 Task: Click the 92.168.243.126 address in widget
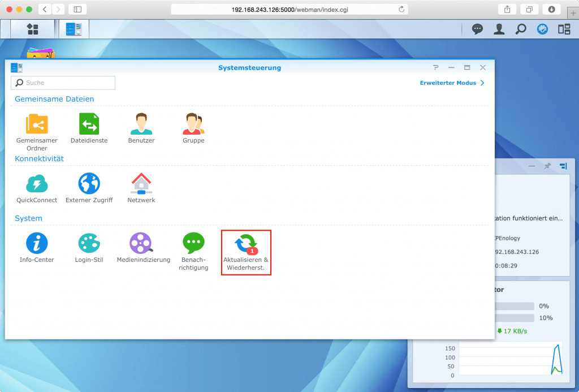[x=517, y=252]
